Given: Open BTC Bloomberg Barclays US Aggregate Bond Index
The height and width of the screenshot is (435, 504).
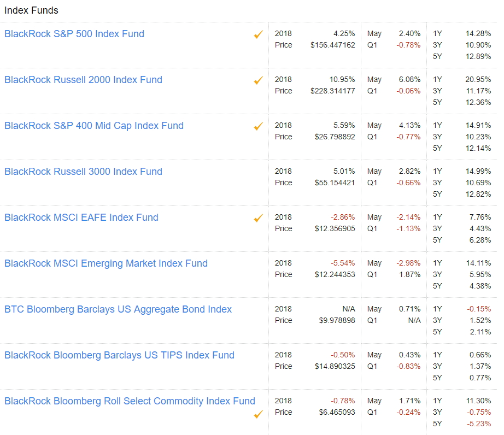Looking at the screenshot, I should click(x=118, y=309).
